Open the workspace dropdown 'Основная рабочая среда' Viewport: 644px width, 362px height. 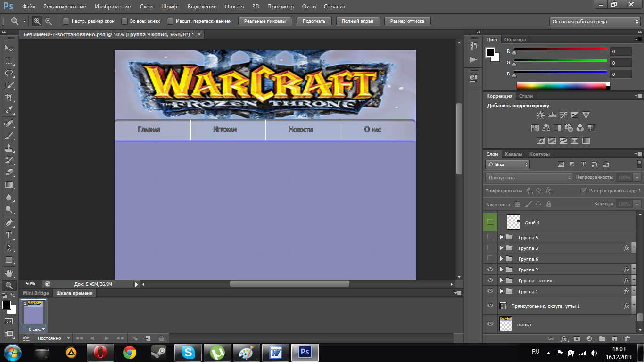click(595, 22)
